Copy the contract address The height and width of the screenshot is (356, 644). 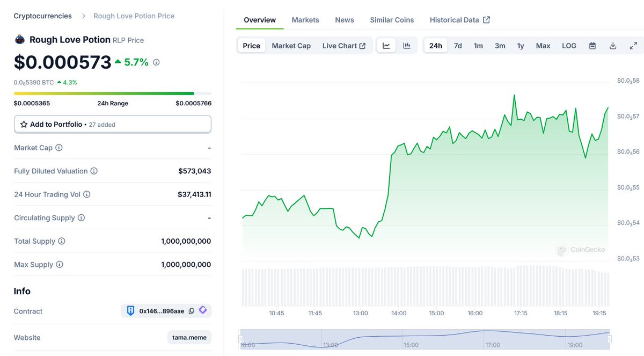(192, 311)
